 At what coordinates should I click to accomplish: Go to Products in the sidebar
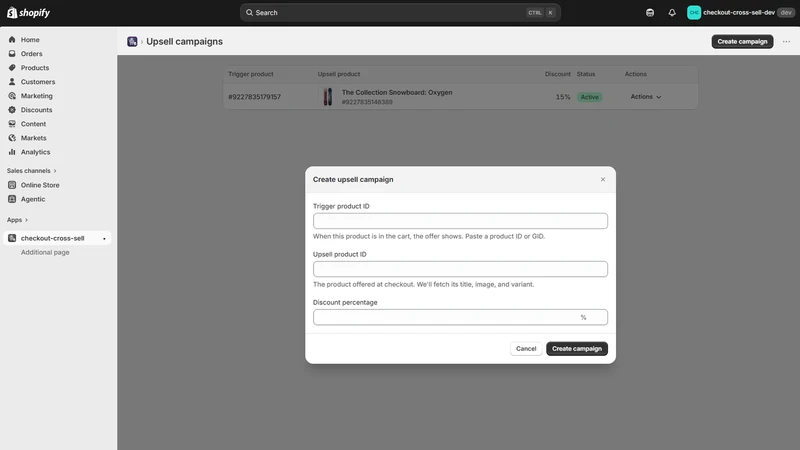pos(35,67)
